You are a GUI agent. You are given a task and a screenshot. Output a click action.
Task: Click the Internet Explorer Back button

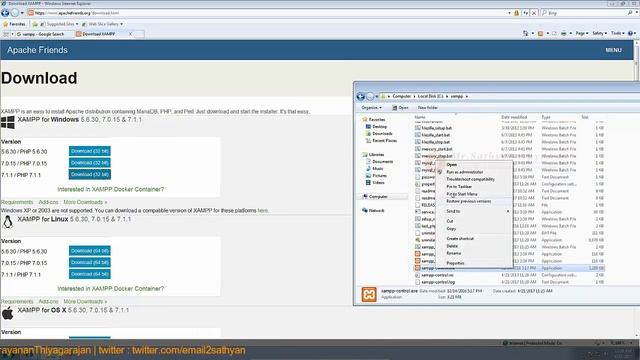point(5,13)
